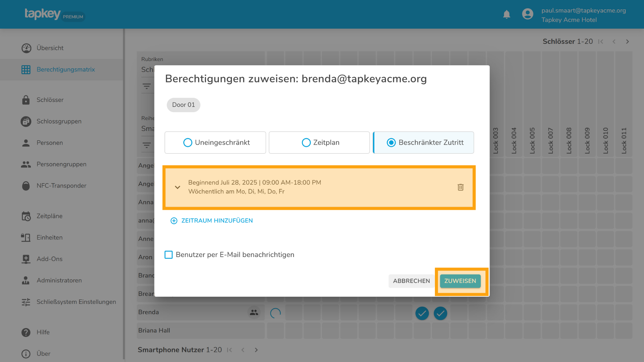The image size is (644, 362).
Task: Open the user account avatar menu
Action: click(x=527, y=14)
